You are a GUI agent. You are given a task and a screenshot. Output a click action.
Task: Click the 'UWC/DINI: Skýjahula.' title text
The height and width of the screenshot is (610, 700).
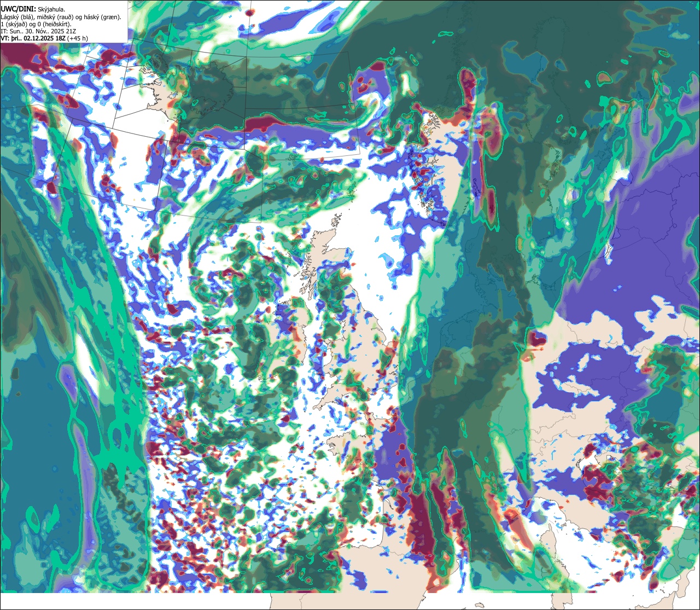click(x=32, y=9)
